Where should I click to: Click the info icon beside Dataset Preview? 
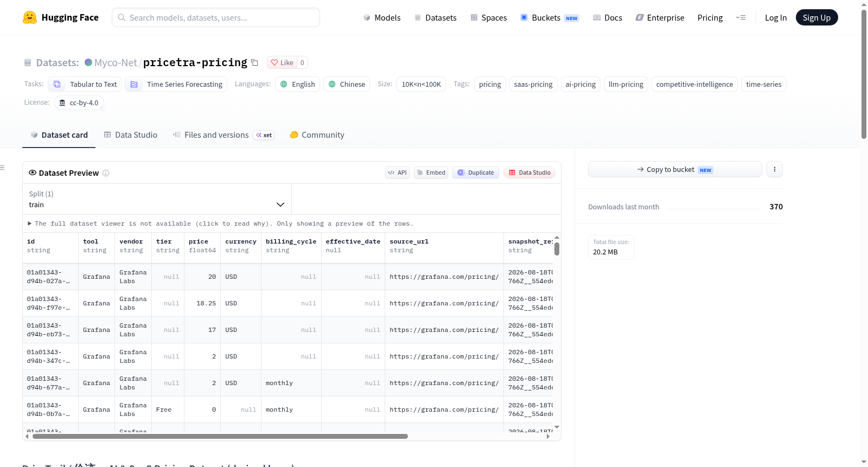pos(106,173)
